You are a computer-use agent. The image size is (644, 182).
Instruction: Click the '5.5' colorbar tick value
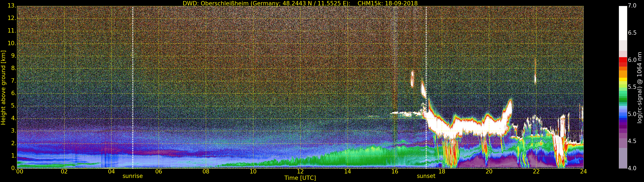(x=632, y=87)
